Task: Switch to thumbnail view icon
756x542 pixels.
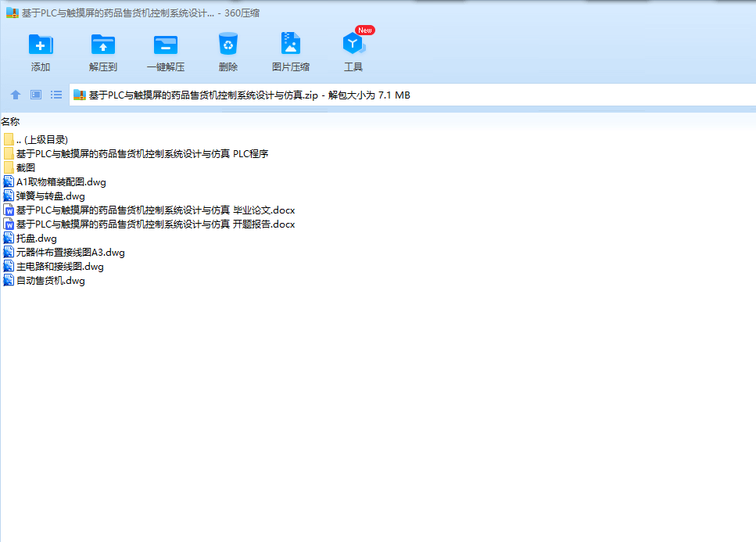Action: tap(36, 95)
